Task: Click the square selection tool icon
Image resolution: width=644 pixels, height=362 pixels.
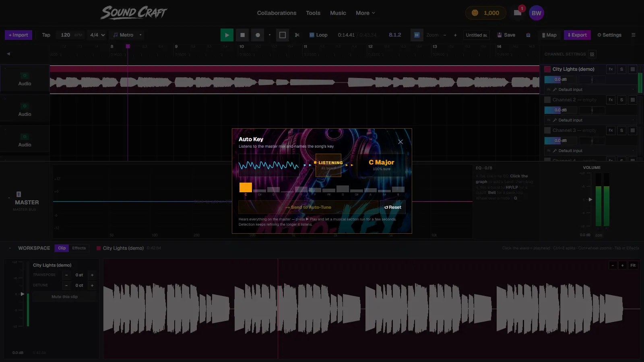Action: pos(283,35)
